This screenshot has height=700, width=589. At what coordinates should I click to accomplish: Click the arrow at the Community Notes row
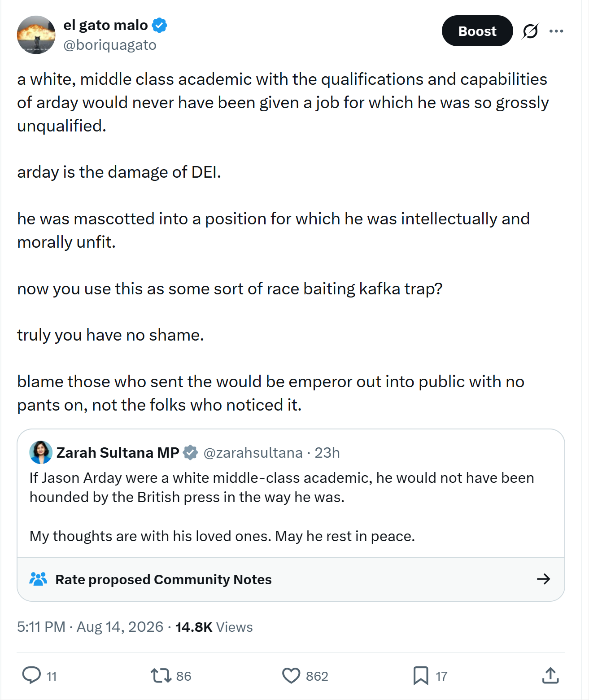coord(543,579)
